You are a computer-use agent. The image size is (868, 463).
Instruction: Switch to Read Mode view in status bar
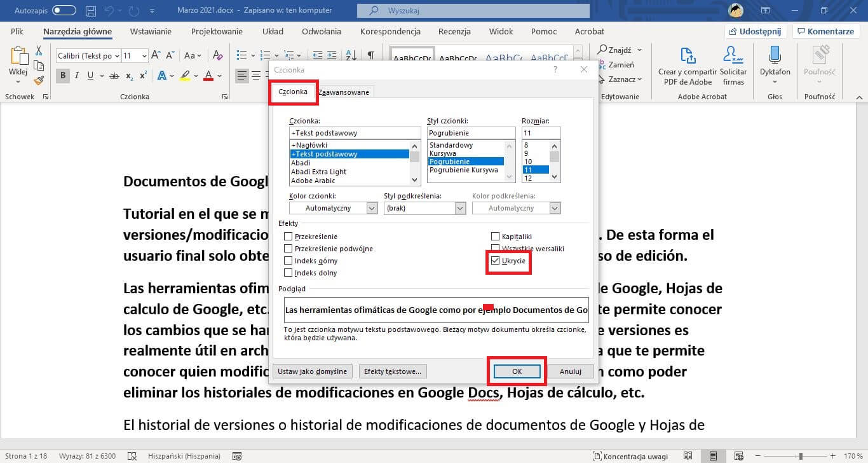688,456
